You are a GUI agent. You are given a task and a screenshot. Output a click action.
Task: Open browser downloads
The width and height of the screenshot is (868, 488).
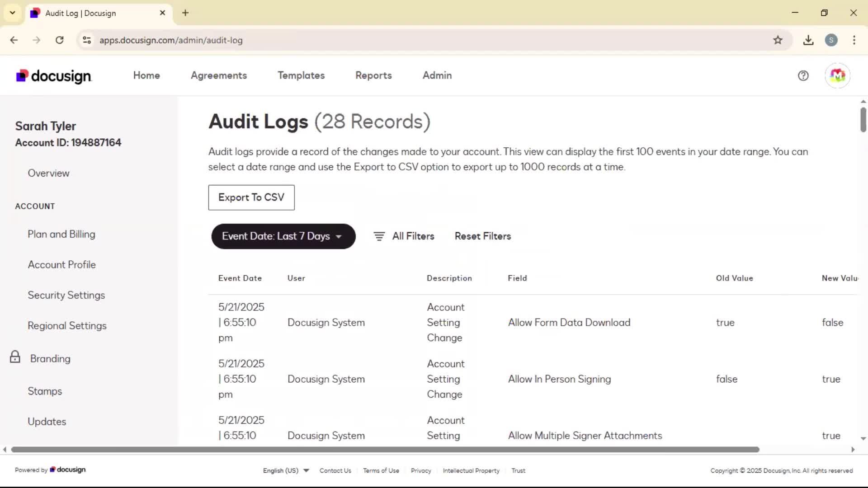point(808,40)
